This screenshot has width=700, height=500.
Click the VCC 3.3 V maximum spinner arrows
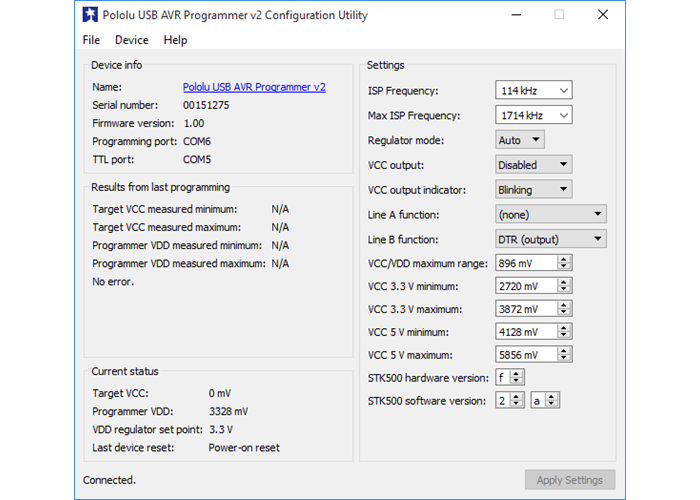[564, 310]
